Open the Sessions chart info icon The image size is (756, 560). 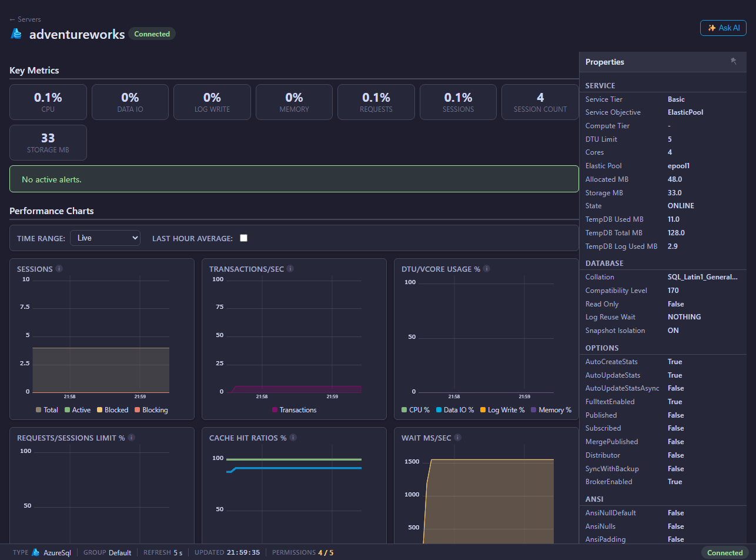59,269
